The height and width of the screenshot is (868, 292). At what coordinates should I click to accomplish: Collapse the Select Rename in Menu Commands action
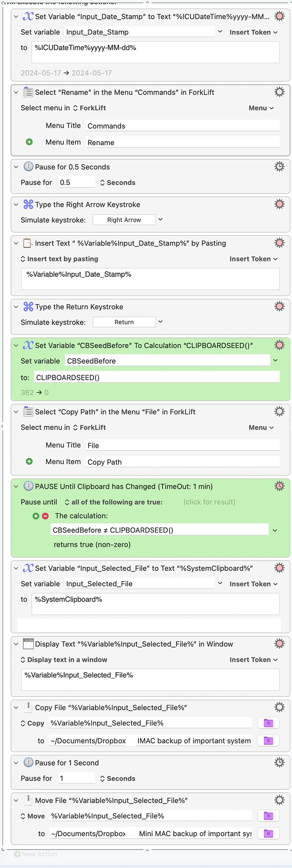16,92
